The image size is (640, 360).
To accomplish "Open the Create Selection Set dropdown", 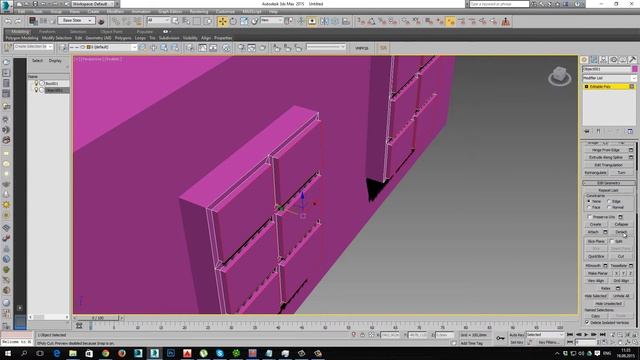I will 33,47.
